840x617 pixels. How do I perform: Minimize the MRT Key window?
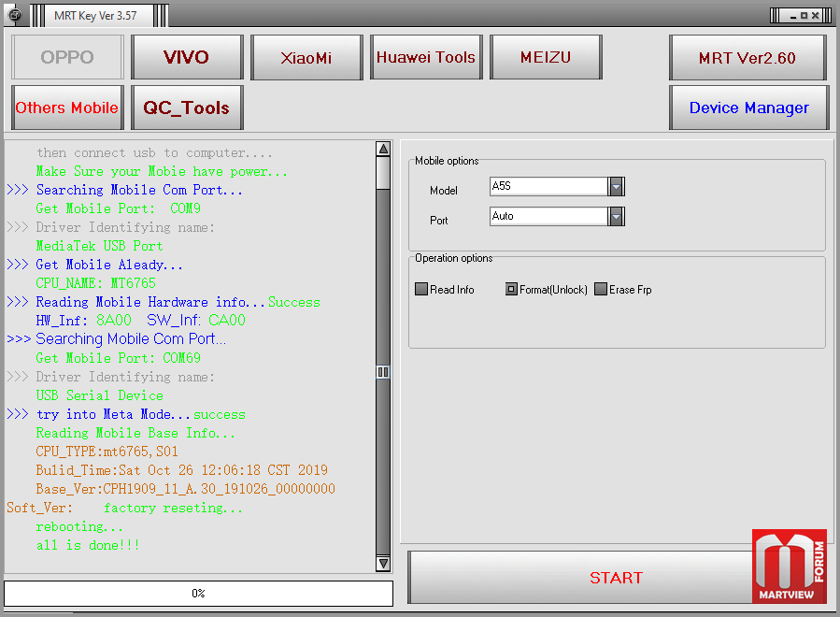[x=793, y=16]
